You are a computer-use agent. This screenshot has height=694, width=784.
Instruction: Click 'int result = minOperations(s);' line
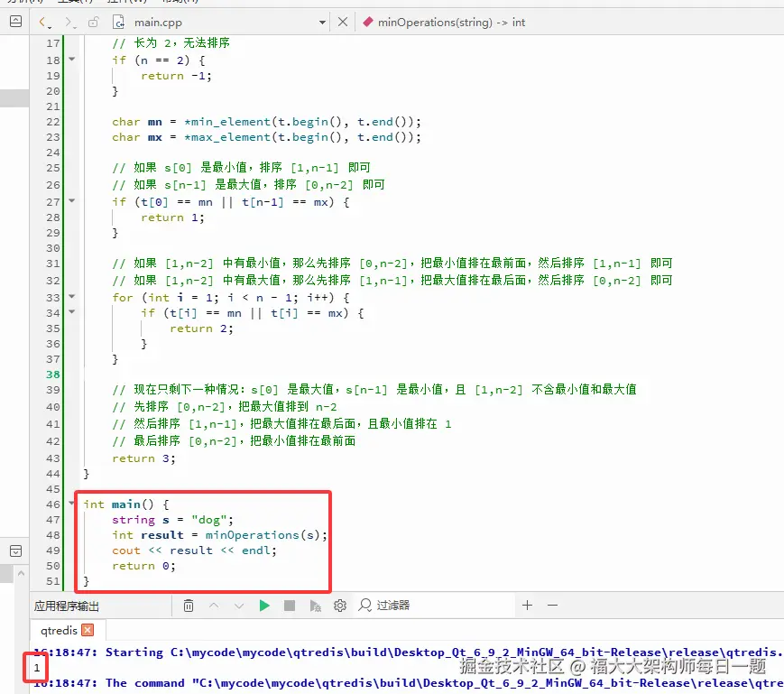coord(219,535)
